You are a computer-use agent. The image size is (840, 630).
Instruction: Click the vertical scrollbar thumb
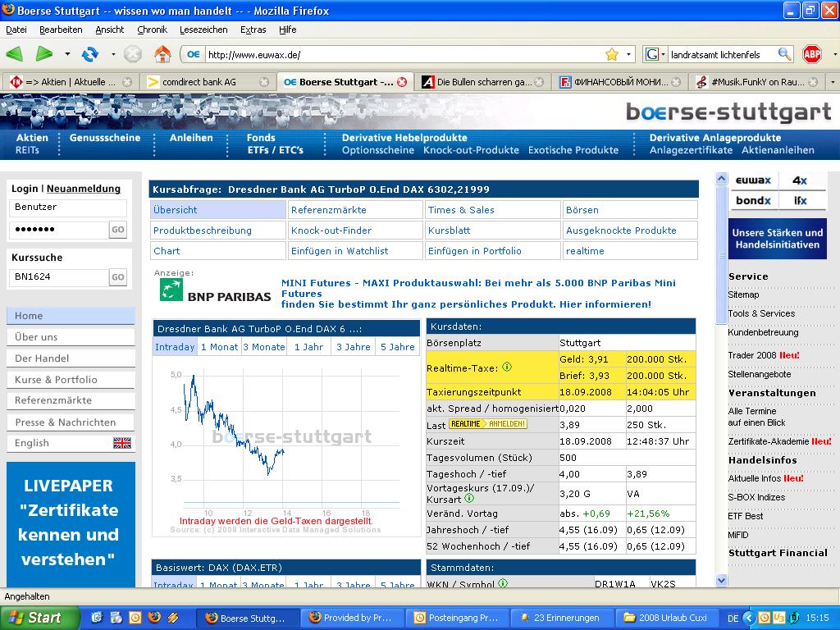coord(721,254)
